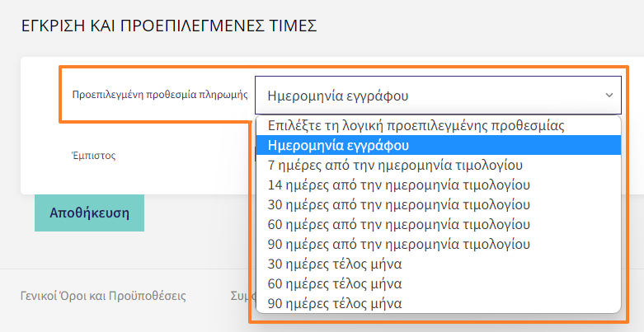Click the Έμπιστος field label

(94, 156)
